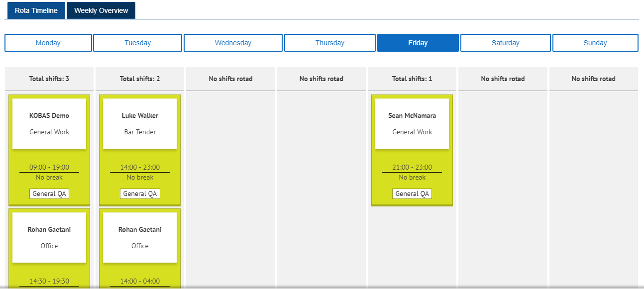Switch to the Rota Timeline tab
The height and width of the screenshot is (289, 644).
tap(35, 10)
